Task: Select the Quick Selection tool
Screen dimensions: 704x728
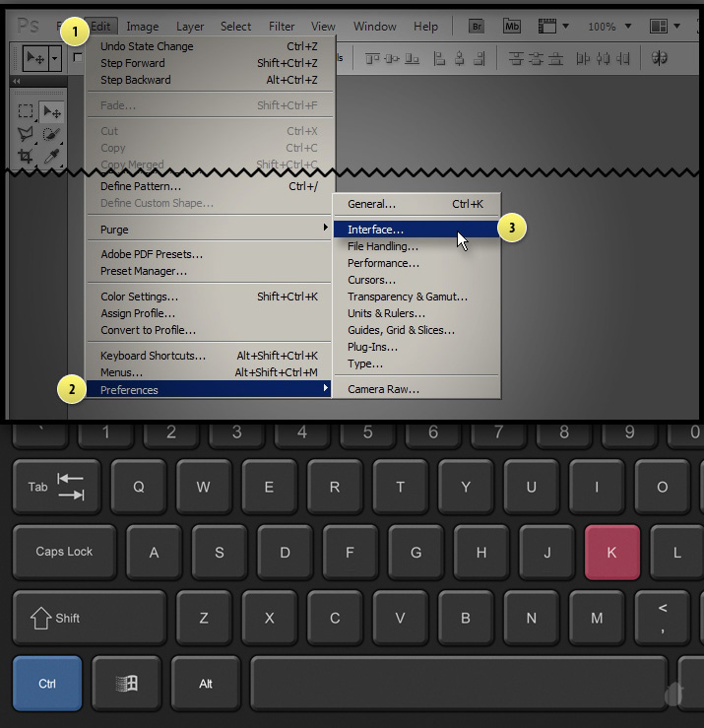Action: [52, 134]
